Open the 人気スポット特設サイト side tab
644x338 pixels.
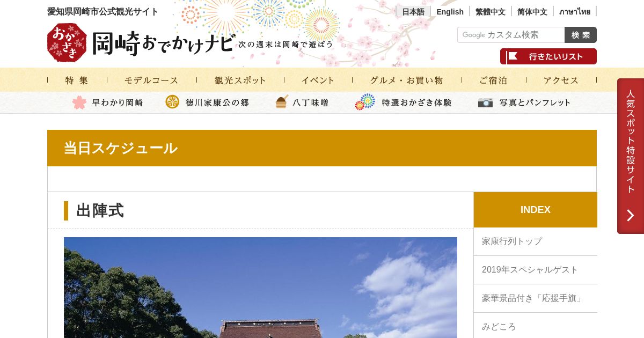(x=631, y=156)
